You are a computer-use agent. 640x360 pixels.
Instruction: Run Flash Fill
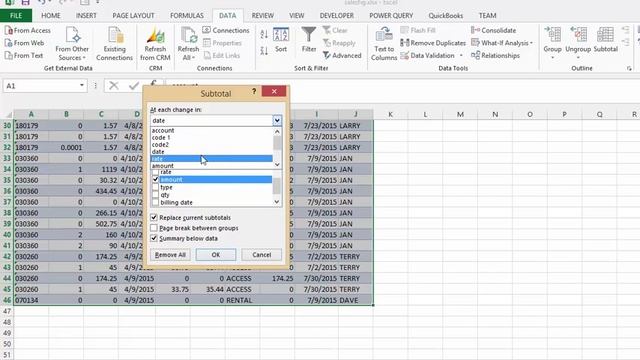[x=418, y=30]
